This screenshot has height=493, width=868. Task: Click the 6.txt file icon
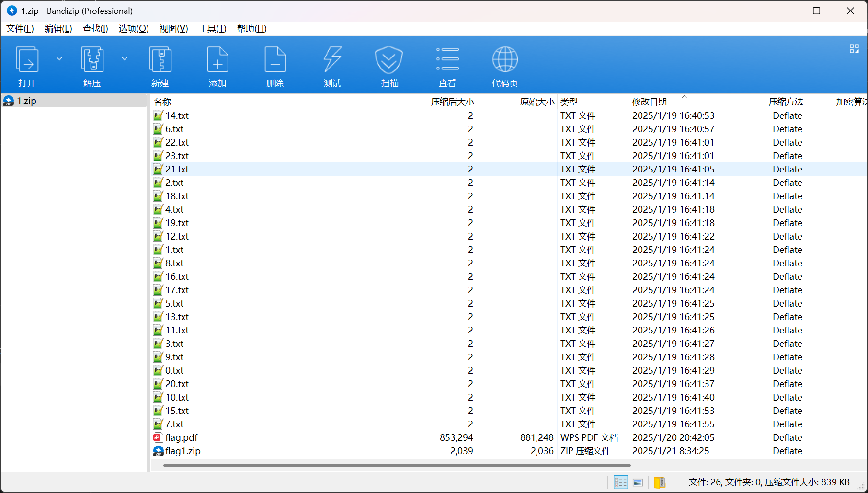point(158,129)
